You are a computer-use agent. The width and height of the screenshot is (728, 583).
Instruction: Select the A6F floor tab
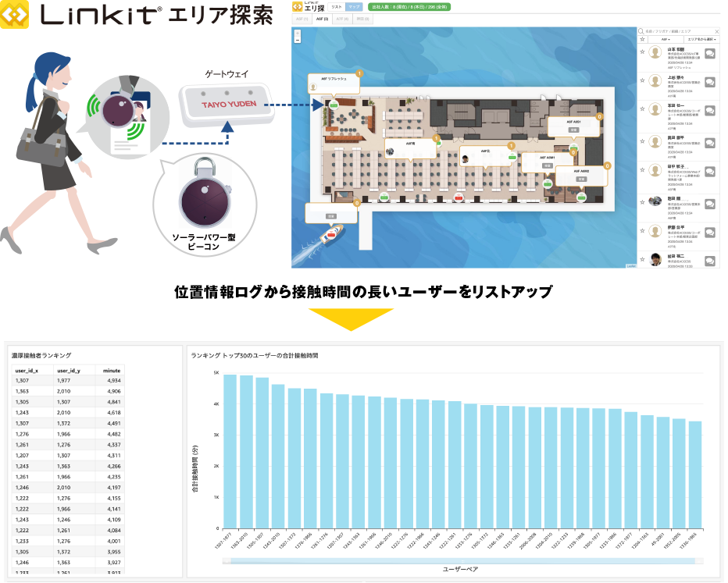(323, 19)
